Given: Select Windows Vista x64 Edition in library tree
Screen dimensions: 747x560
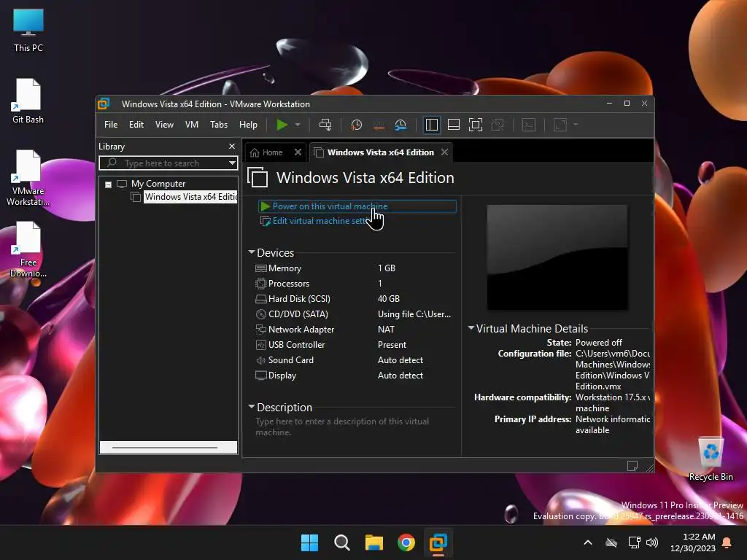Looking at the screenshot, I should pyautogui.click(x=190, y=197).
